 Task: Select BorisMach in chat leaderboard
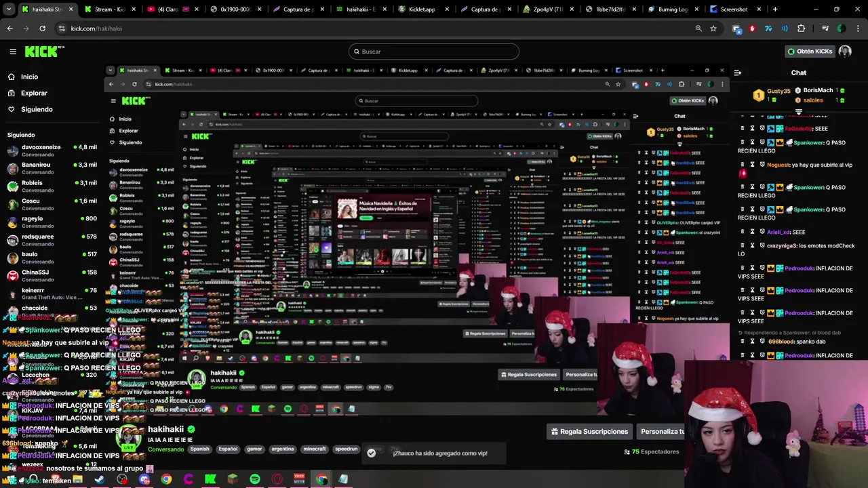click(818, 90)
